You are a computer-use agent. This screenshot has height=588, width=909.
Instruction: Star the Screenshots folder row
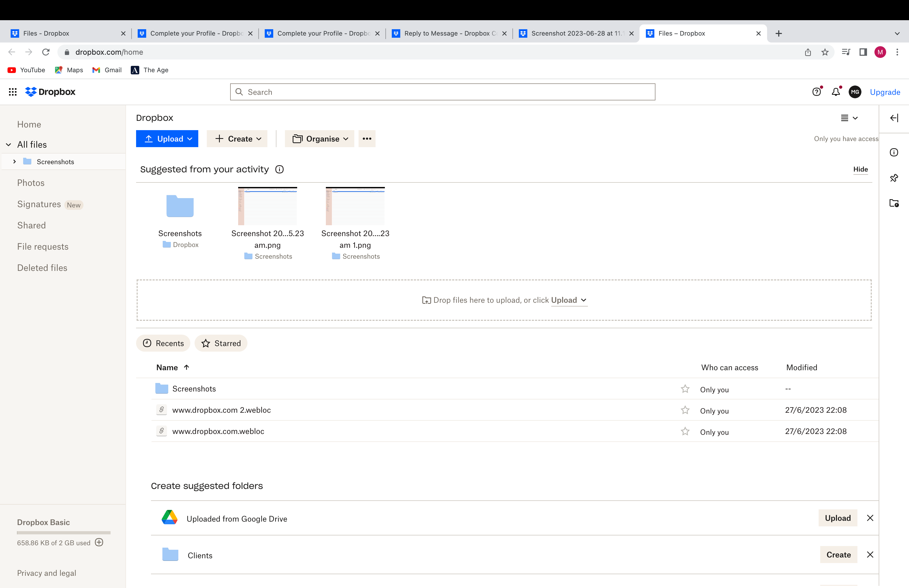pos(685,389)
